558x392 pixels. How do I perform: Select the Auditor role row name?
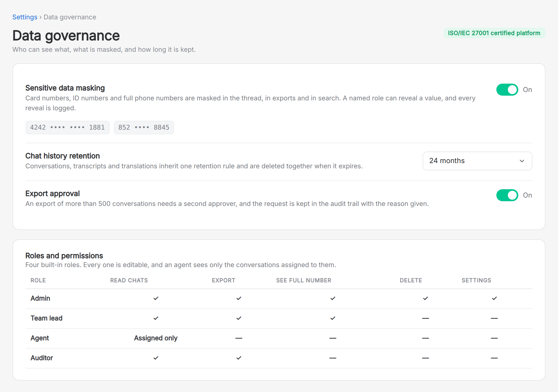[x=42, y=358]
